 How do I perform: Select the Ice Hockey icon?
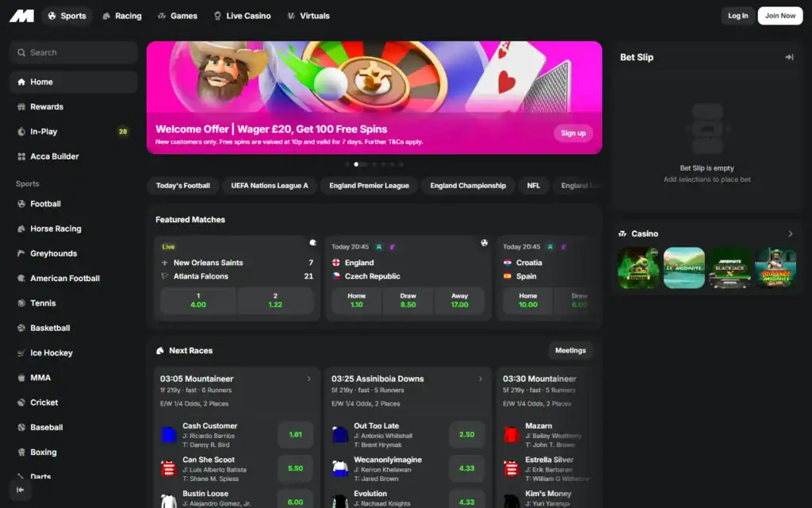21,353
